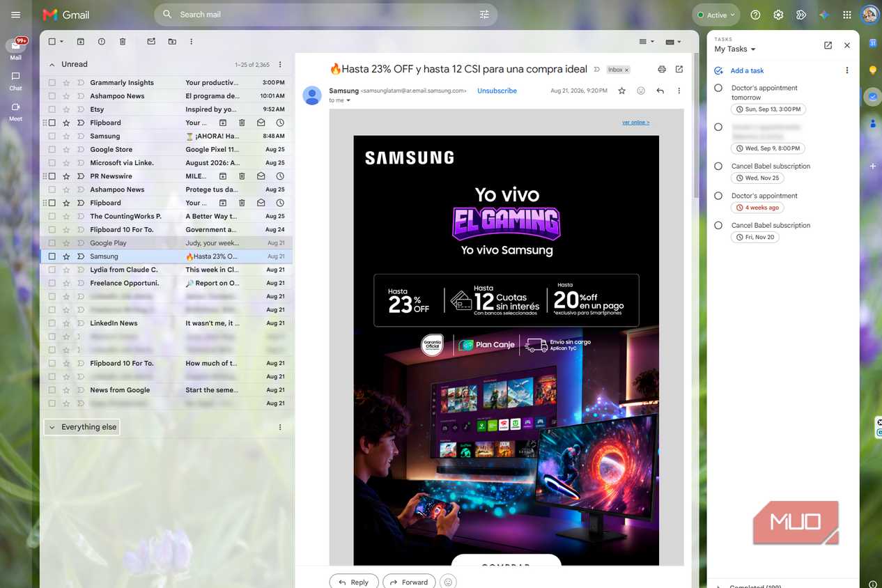Open the message More options menu
This screenshot has width=882, height=588.
pyautogui.click(x=679, y=91)
